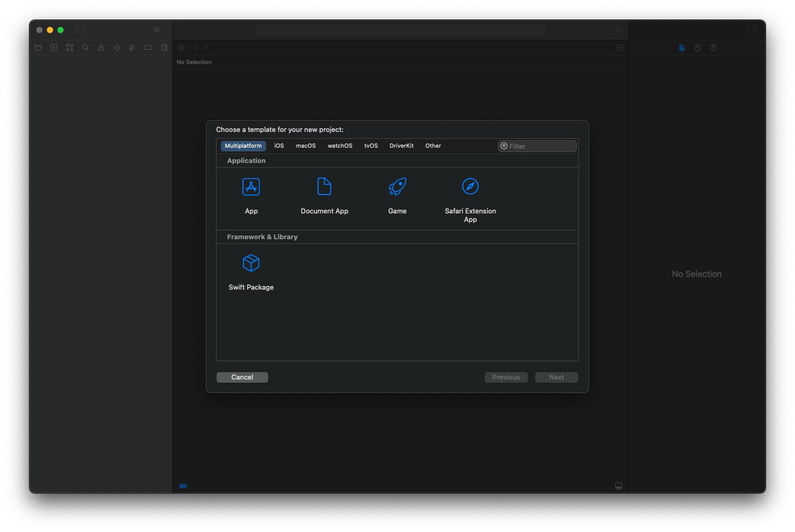Viewport: 795px width, 532px height.
Task: Open the Debug navigator
Action: [x=132, y=48]
